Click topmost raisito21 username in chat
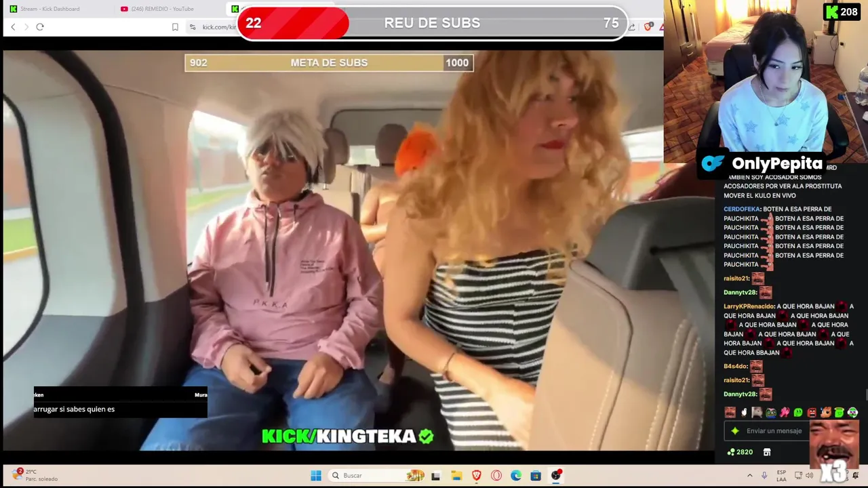Image resolution: width=868 pixels, height=488 pixels. (736, 279)
